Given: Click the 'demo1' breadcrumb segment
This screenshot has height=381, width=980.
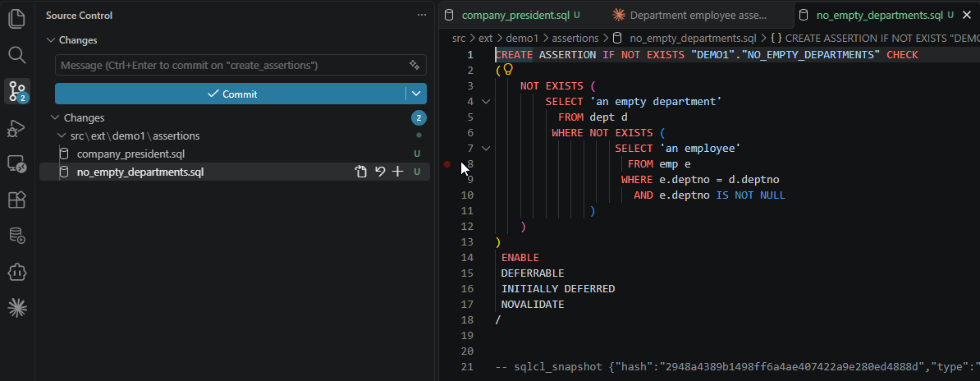Looking at the screenshot, I should 523,38.
